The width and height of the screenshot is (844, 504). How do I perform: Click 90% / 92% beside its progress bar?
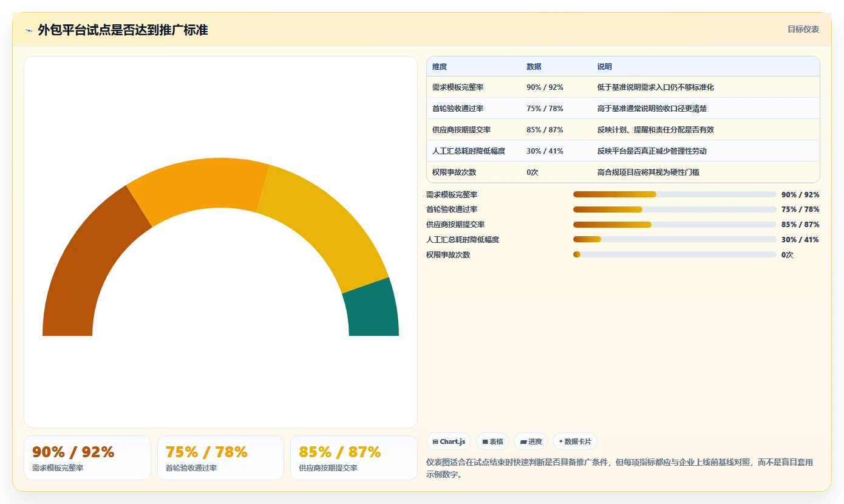pyautogui.click(x=800, y=194)
